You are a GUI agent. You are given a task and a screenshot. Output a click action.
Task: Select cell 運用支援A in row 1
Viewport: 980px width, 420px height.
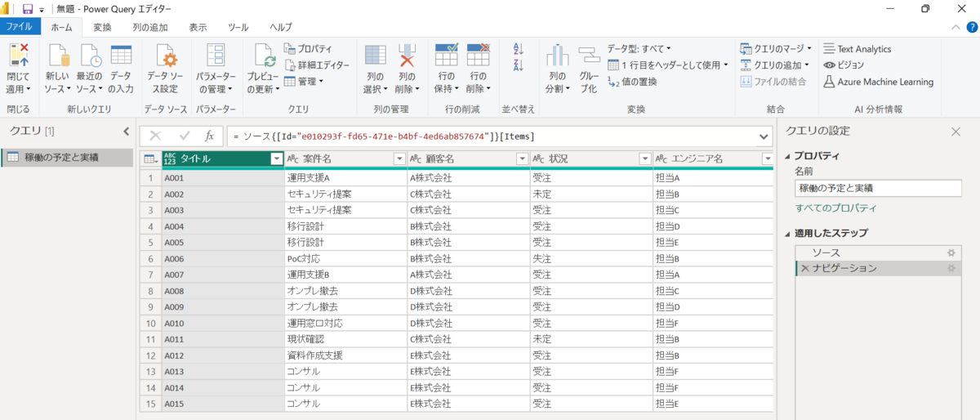[x=345, y=177]
